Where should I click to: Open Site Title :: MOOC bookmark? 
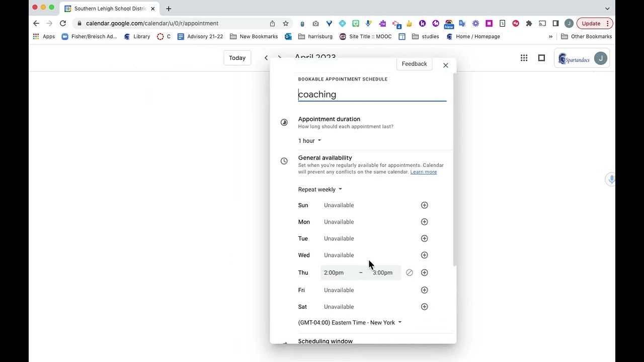tap(365, 37)
